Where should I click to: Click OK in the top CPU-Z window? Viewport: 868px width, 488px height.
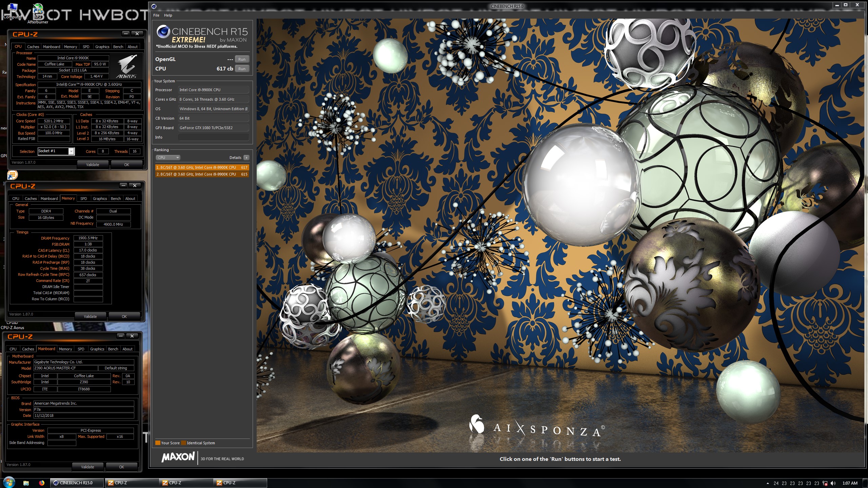pos(126,165)
